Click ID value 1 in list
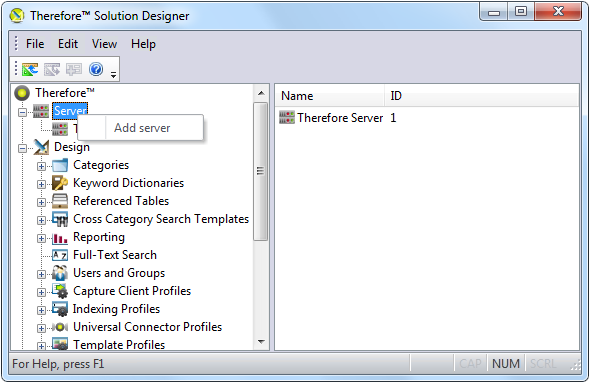Viewport: 590px width, 383px height. point(393,118)
